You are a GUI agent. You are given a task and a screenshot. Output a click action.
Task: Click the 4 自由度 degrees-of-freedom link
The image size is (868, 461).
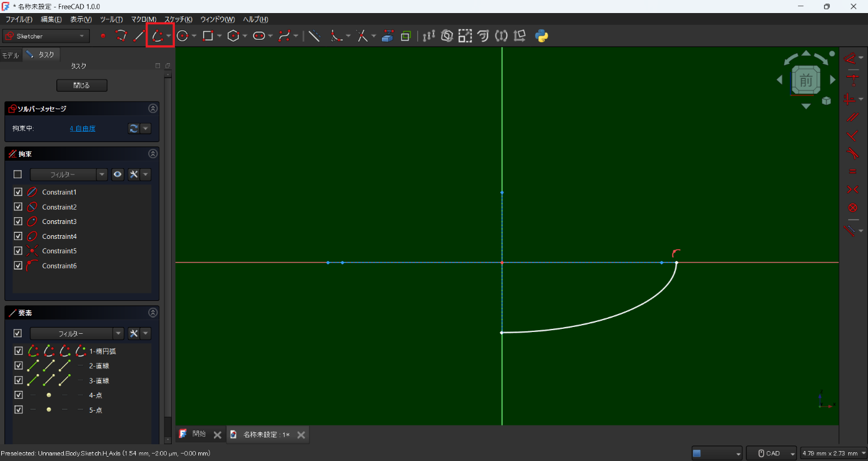tap(82, 128)
